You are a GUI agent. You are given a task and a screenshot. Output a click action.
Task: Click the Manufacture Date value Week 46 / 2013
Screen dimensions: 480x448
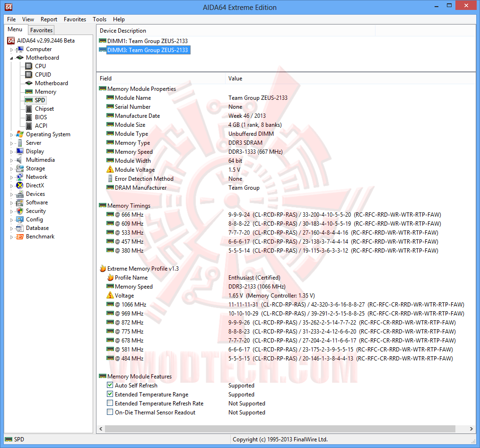[x=247, y=116]
